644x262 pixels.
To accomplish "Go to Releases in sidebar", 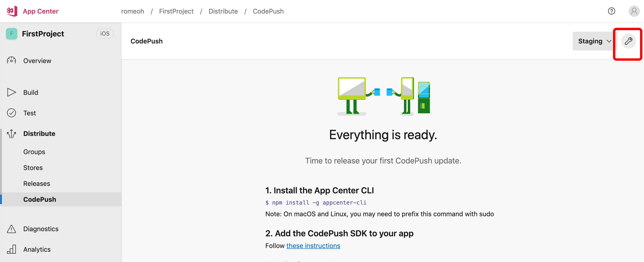I will pyautogui.click(x=37, y=184).
